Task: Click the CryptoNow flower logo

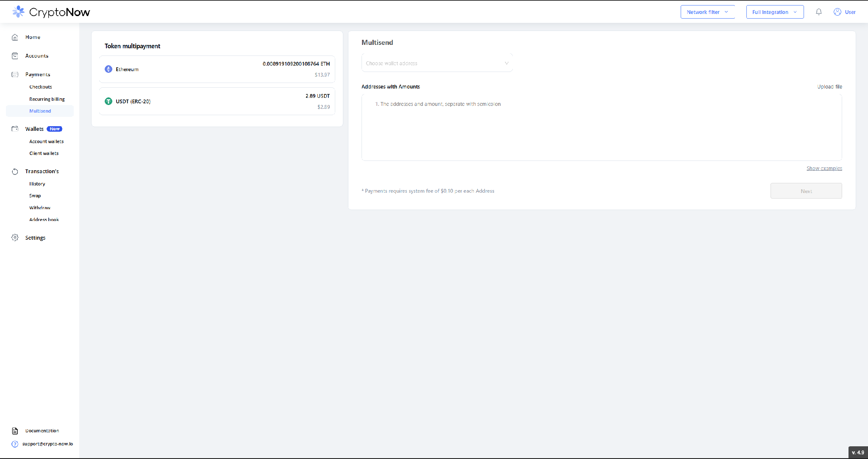Action: (18, 12)
